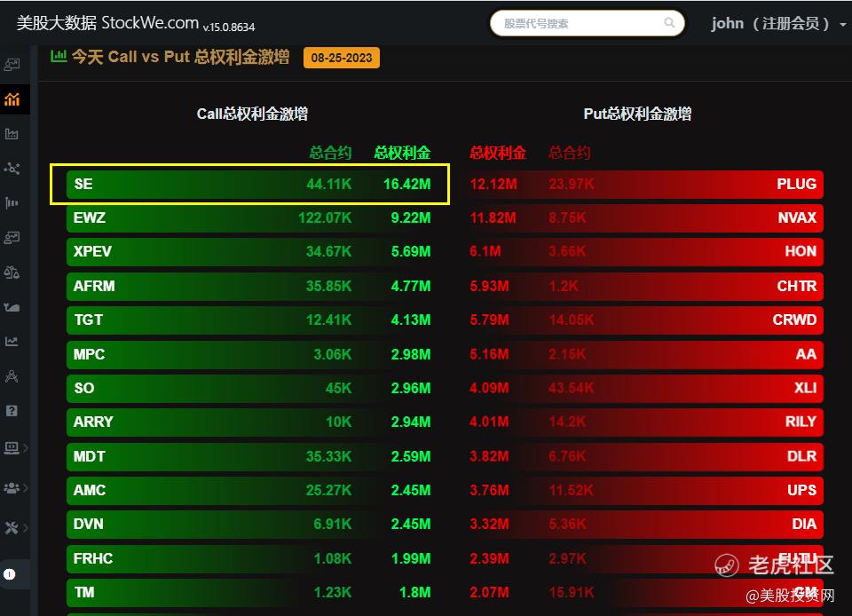Sort by Put 总权利金 column header
The width and height of the screenshot is (852, 616).
pos(498,153)
